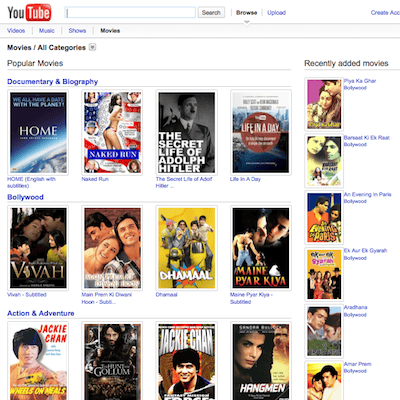Switch to the Music tab
Screen dimensions: 400x400
[x=47, y=31]
